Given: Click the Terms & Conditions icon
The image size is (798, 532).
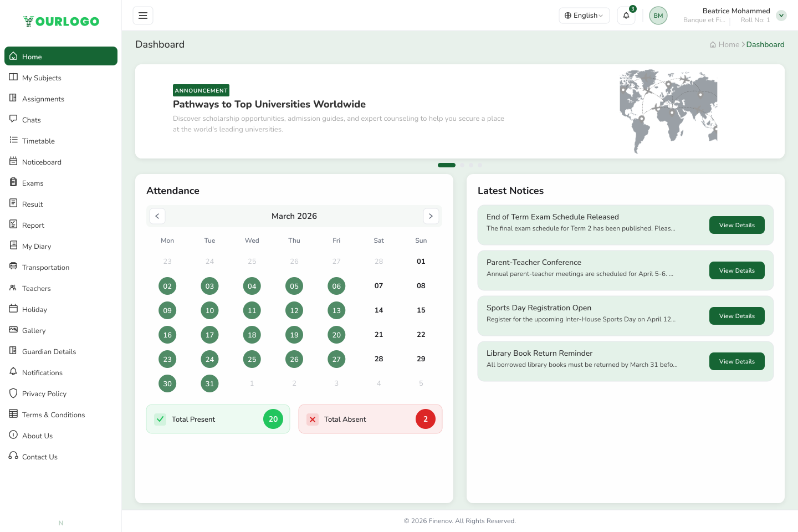Looking at the screenshot, I should pyautogui.click(x=13, y=414).
